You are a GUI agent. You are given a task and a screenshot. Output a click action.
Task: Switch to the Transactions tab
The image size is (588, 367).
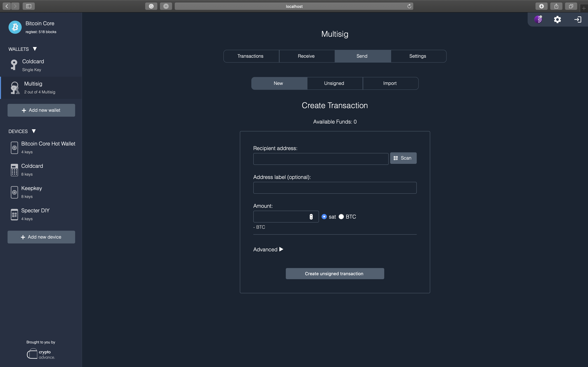pos(251,56)
